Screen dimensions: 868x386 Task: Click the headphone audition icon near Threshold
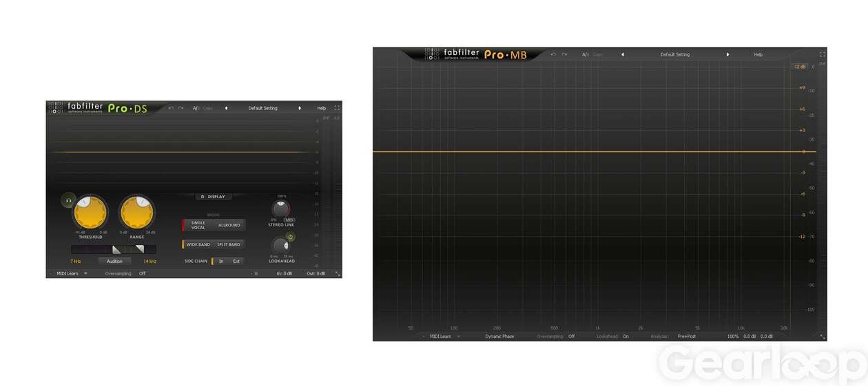(68, 200)
